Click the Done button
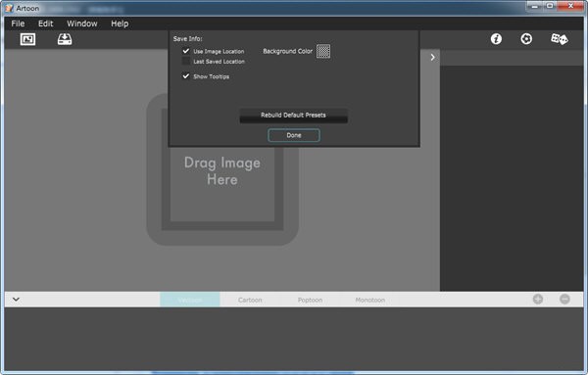This screenshot has height=375, width=588. pos(294,135)
